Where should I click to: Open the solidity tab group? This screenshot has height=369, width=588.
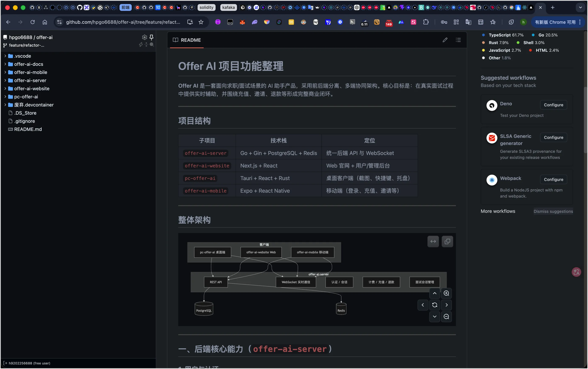(x=206, y=7)
